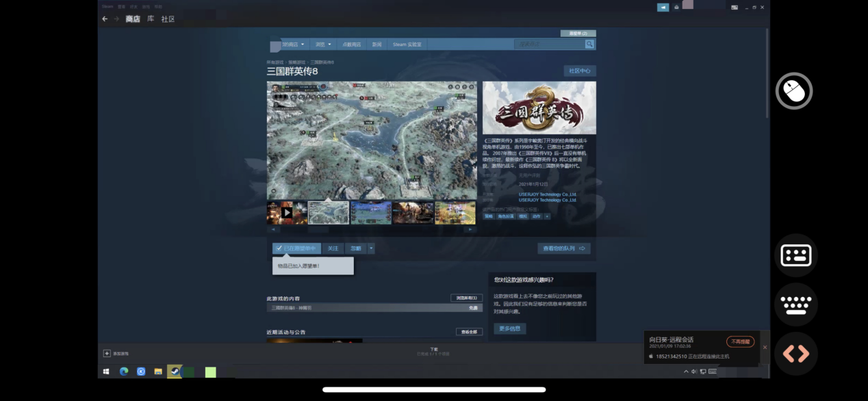This screenshot has height=401, width=868.
Task: Close the 向日葵 remote session notification
Action: tap(765, 347)
